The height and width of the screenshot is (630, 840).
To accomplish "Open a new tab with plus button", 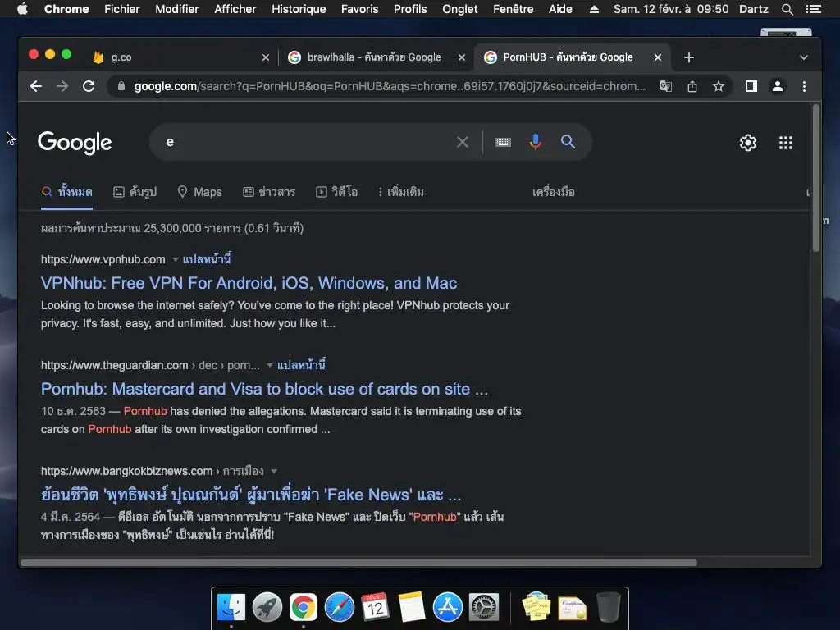I will [689, 57].
